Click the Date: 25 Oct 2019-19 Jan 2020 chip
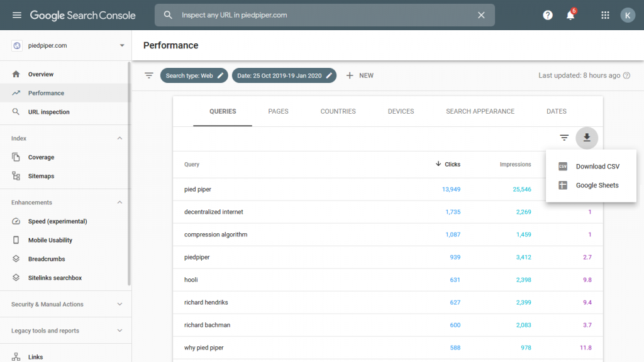The image size is (644, 362). tap(284, 75)
